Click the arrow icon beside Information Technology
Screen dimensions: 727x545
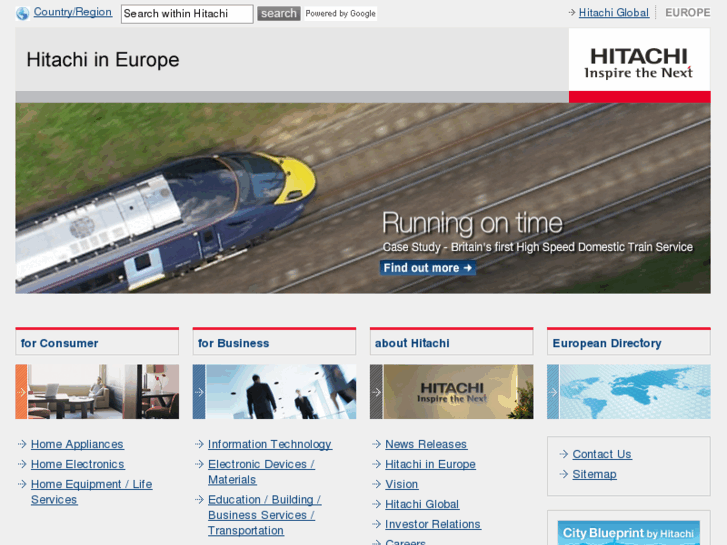(199, 444)
